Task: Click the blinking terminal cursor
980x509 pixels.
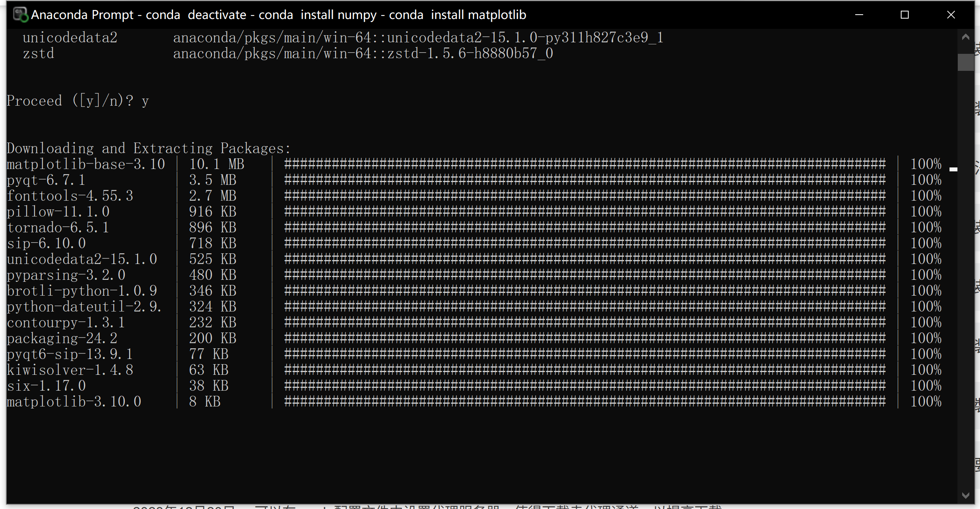Action: tap(953, 169)
